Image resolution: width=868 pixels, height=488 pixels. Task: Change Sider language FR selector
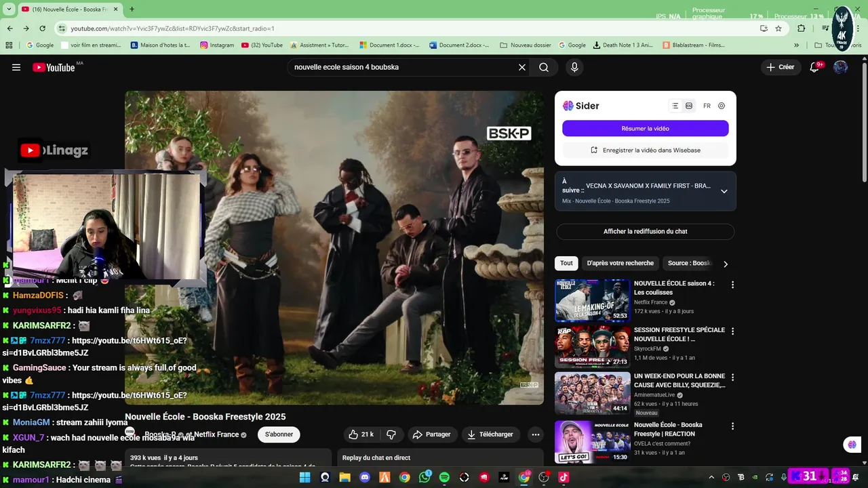point(707,106)
